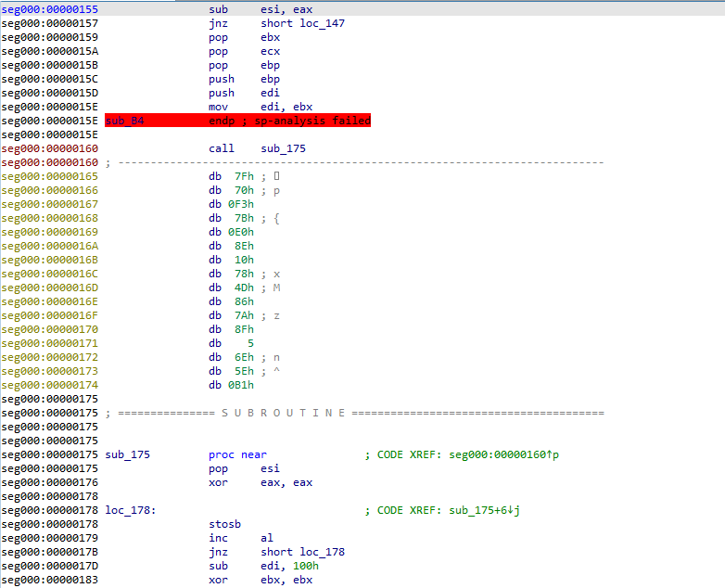
Task: Click the '100h' immediate value
Action: (306, 566)
